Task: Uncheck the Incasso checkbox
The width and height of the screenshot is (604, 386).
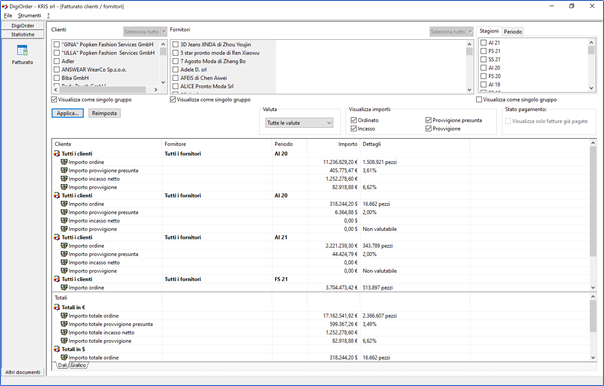Action: (x=354, y=129)
